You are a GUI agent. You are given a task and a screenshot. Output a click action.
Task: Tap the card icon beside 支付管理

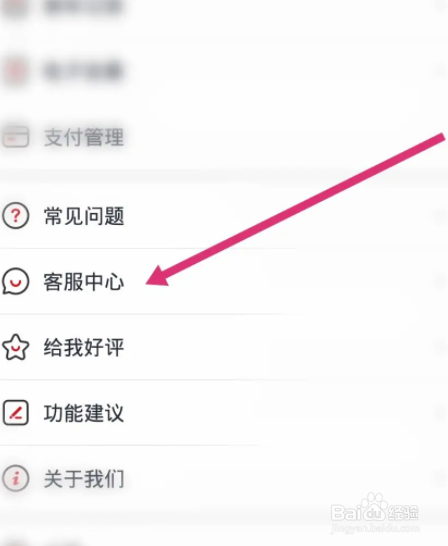click(15, 137)
